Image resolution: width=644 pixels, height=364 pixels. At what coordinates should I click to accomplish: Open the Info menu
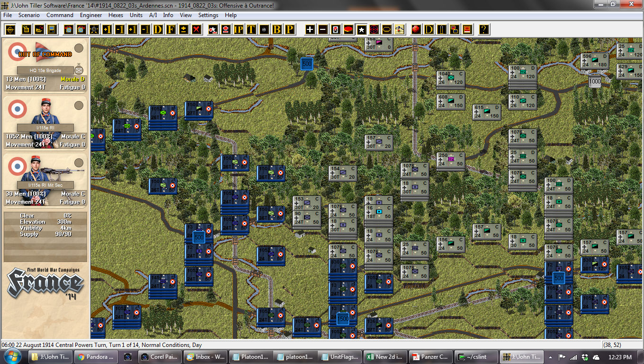pos(168,15)
